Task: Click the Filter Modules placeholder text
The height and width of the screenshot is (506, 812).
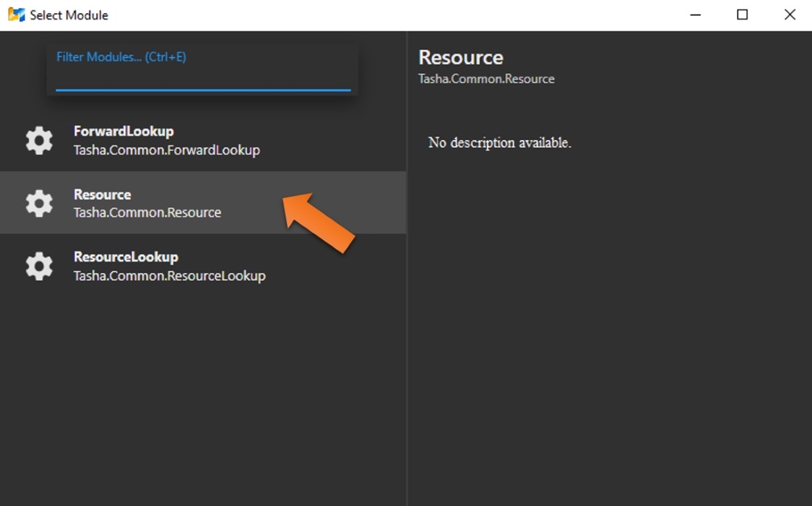Action: (120, 56)
